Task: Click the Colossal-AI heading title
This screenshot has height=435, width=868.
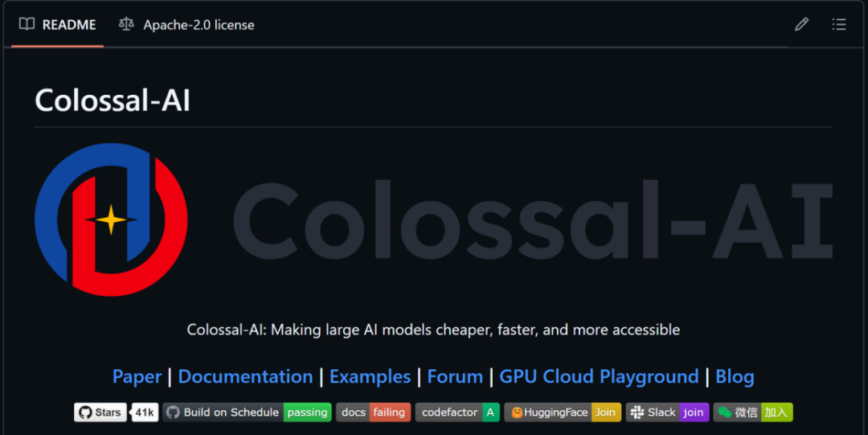Action: 113,101
